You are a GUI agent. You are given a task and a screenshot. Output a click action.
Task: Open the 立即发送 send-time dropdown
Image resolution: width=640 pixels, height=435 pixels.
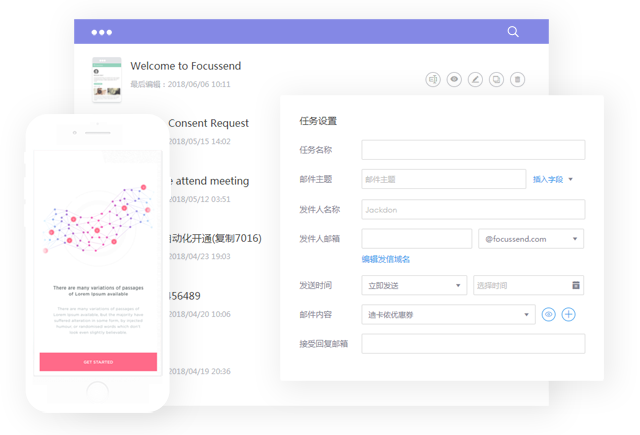click(x=414, y=285)
